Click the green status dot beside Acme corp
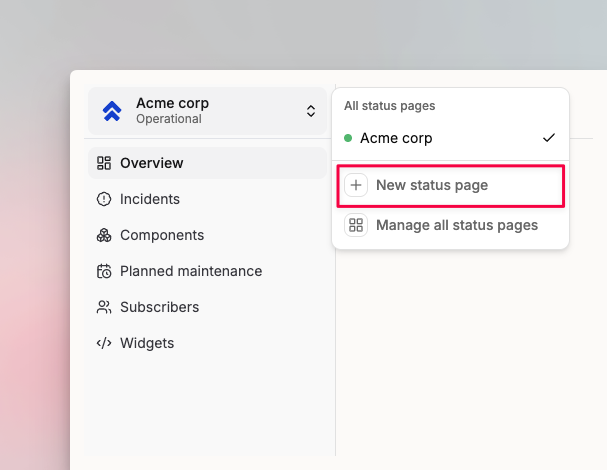Screen dimensions: 607x470 [x=348, y=138]
